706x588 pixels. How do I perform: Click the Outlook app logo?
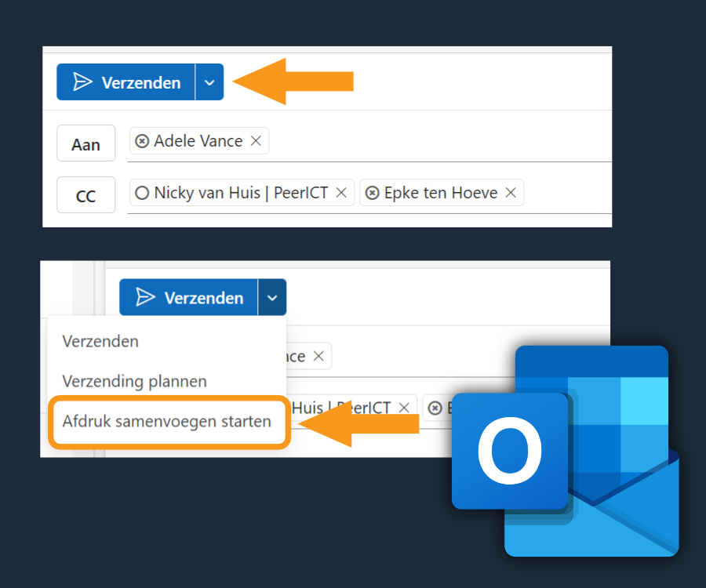point(510,451)
